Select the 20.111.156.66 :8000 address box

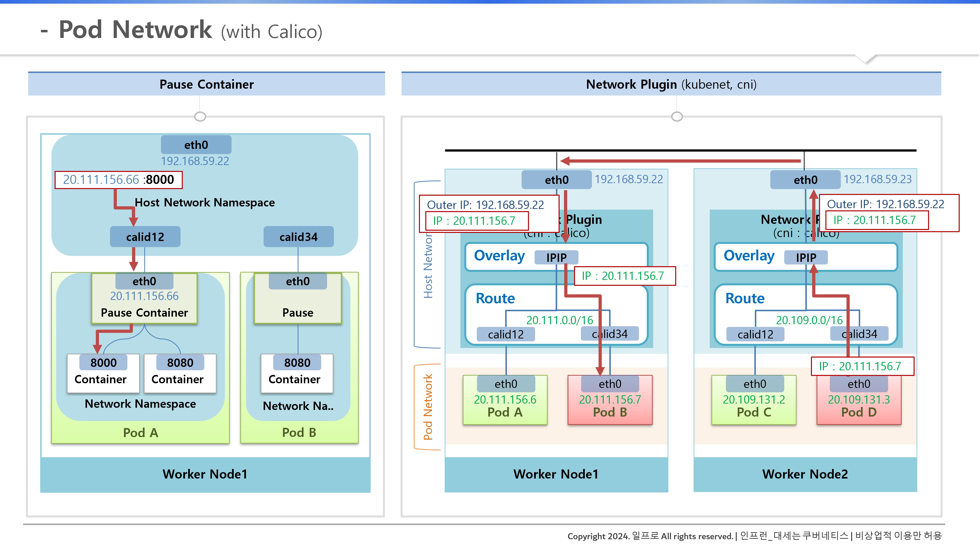pyautogui.click(x=118, y=180)
